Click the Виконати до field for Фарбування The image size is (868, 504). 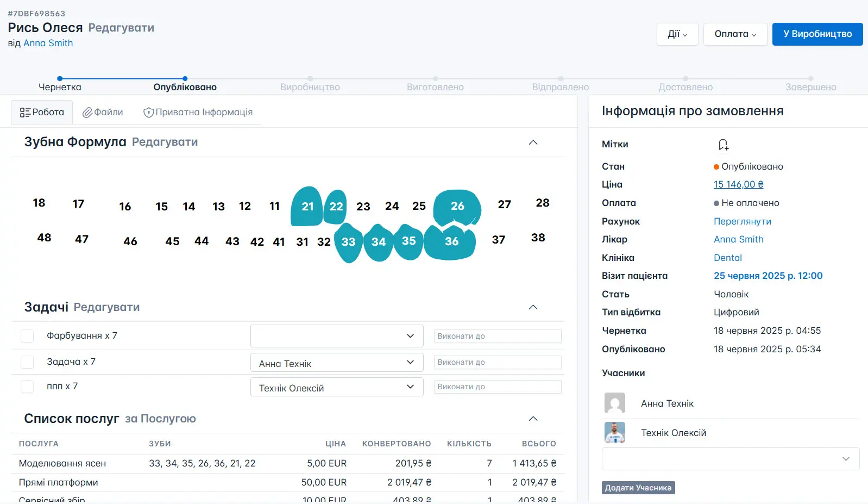click(x=497, y=336)
